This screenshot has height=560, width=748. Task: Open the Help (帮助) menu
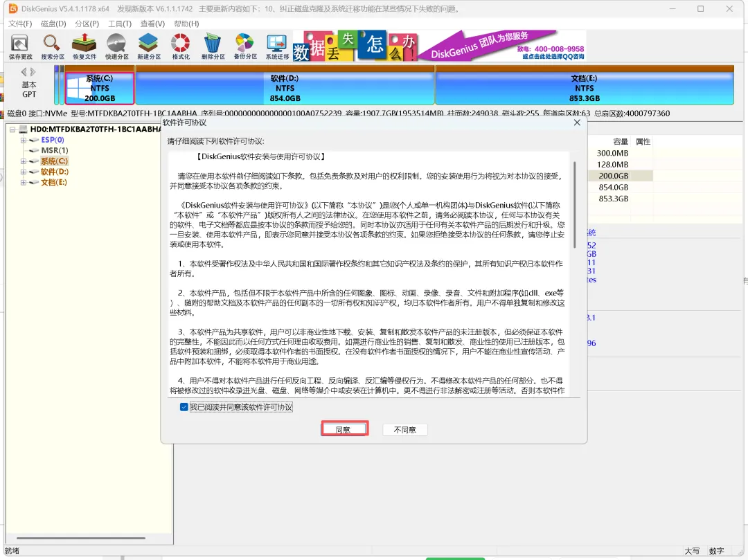tap(186, 24)
